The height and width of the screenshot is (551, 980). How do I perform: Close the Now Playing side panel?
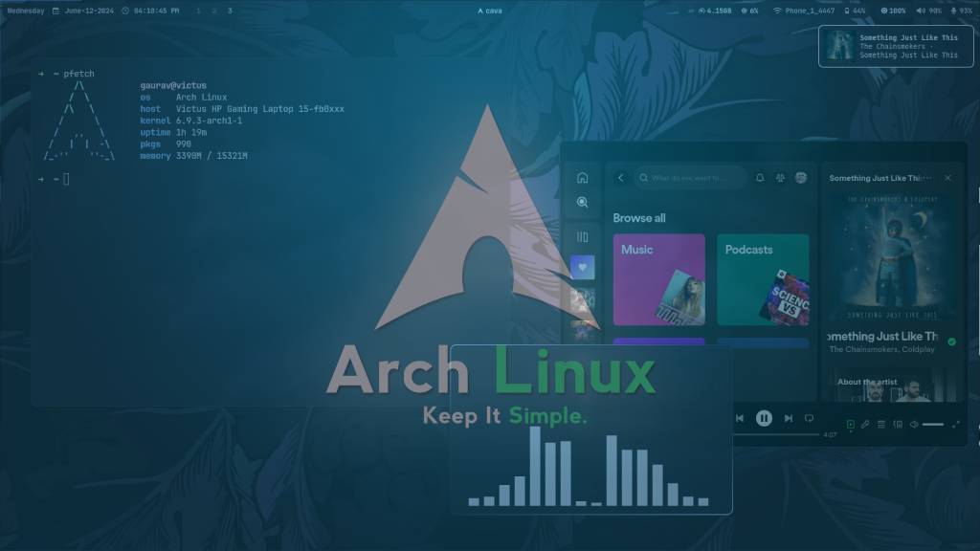[x=947, y=178]
